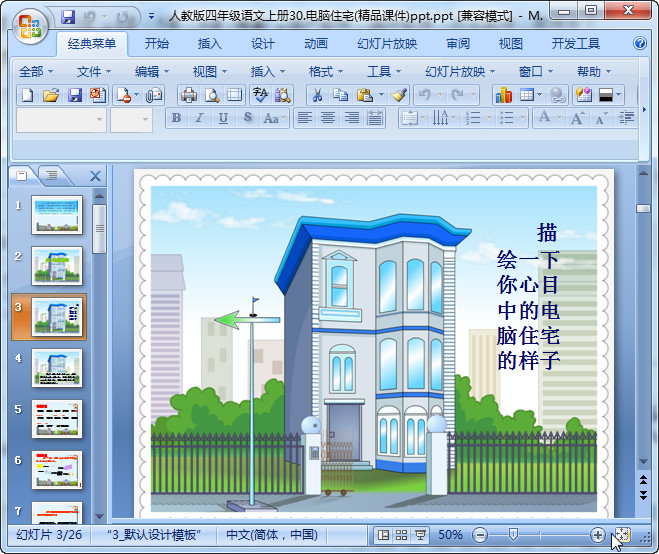The image size is (659, 554).
Task: Toggle Italic formatting button
Action: pos(199,118)
